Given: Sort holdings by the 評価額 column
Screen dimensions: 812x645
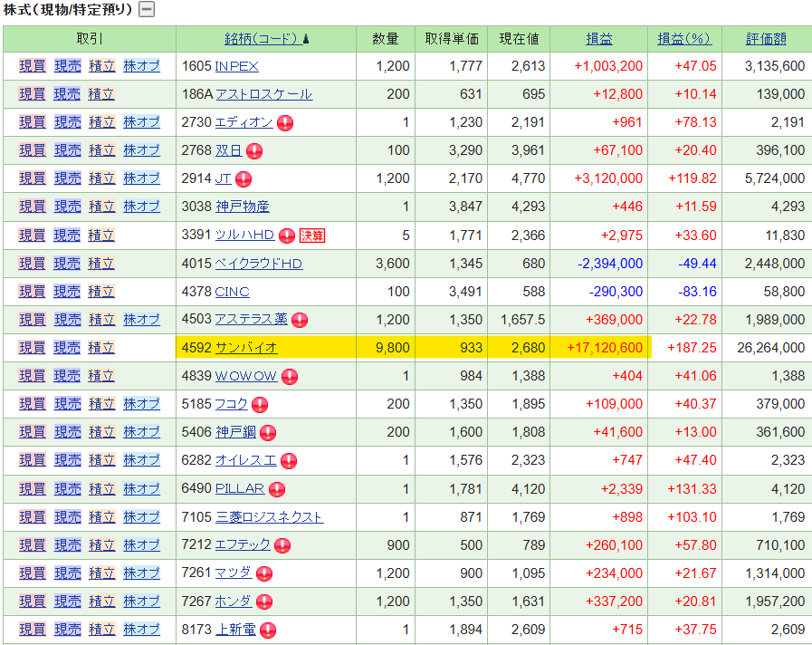Looking at the screenshot, I should click(766, 39).
